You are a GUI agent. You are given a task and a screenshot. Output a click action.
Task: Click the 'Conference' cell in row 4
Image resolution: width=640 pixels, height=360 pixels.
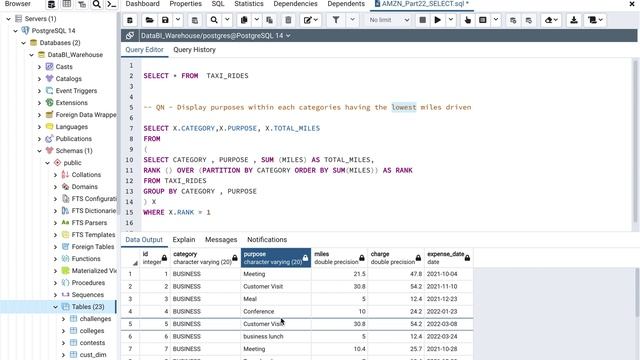[276, 311]
